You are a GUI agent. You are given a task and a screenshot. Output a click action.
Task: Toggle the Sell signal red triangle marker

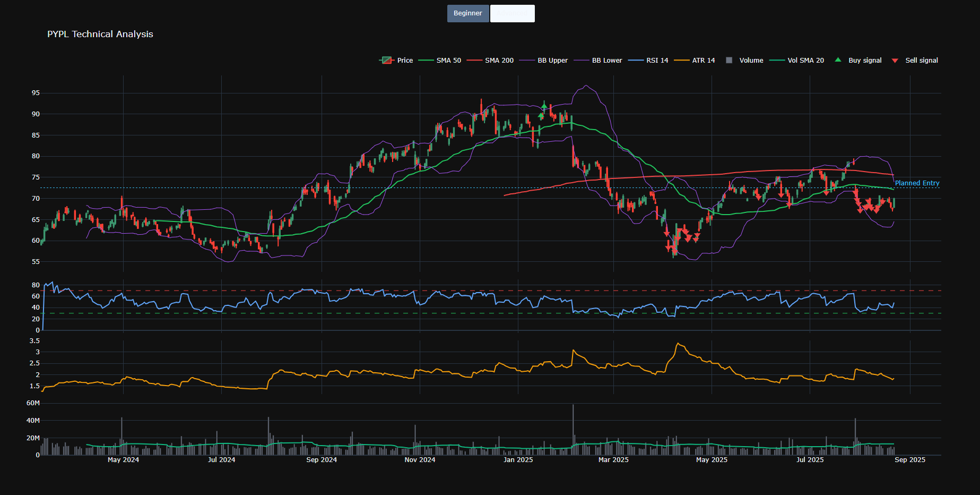tap(895, 60)
